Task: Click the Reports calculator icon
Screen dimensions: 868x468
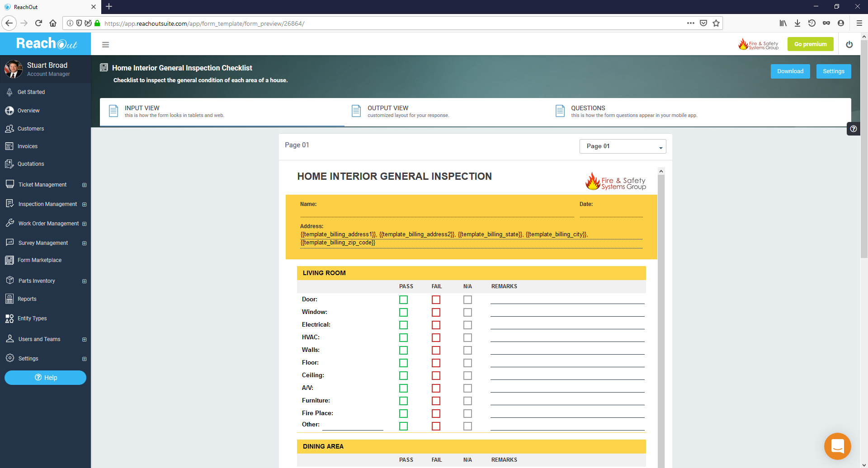Action: click(x=9, y=299)
